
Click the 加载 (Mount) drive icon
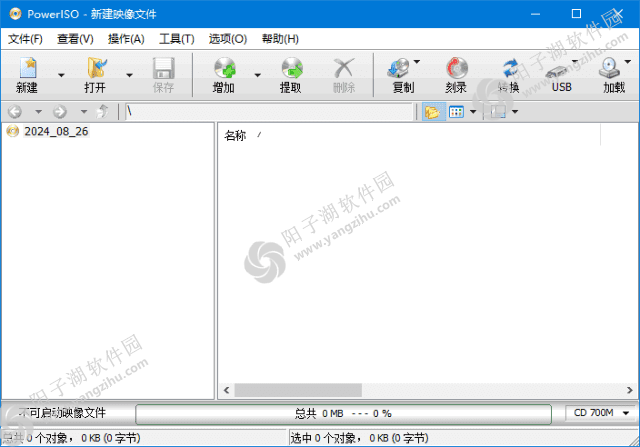pos(609,68)
